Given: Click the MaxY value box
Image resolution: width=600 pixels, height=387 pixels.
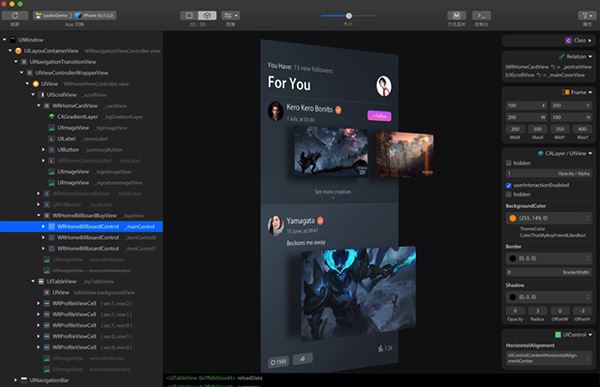Looking at the screenshot, I should pos(582,129).
